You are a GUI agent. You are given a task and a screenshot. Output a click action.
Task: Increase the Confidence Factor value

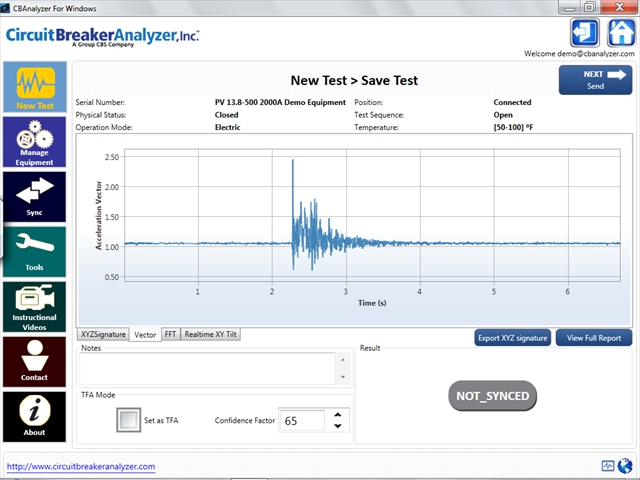coord(338,415)
